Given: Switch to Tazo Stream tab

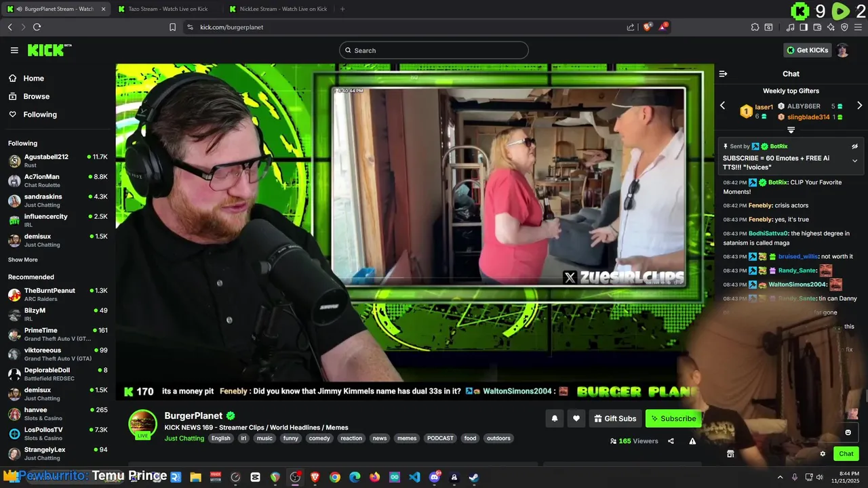Looking at the screenshot, I should coord(167,9).
